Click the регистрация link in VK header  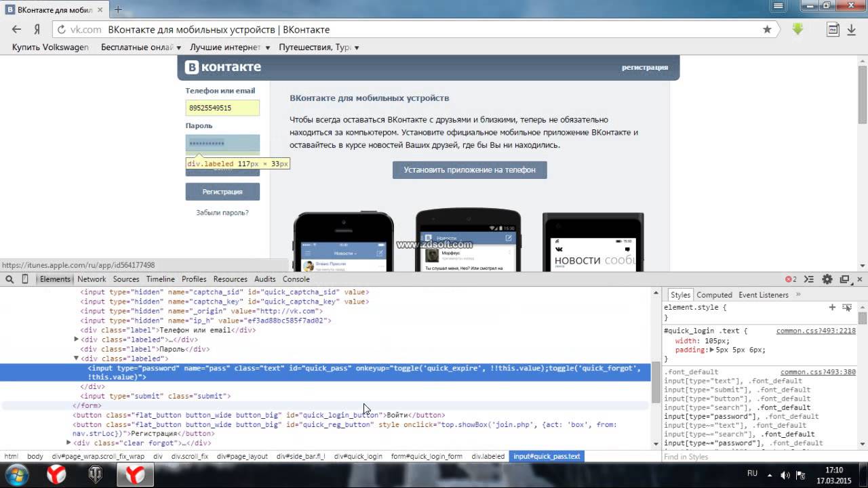(645, 67)
